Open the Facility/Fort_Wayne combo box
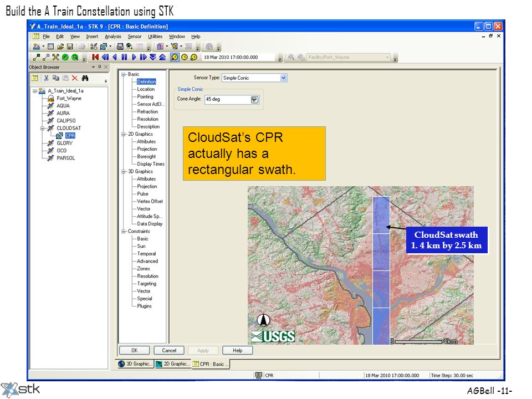Screen dimensions: 532x399 pyautogui.click(x=349, y=57)
